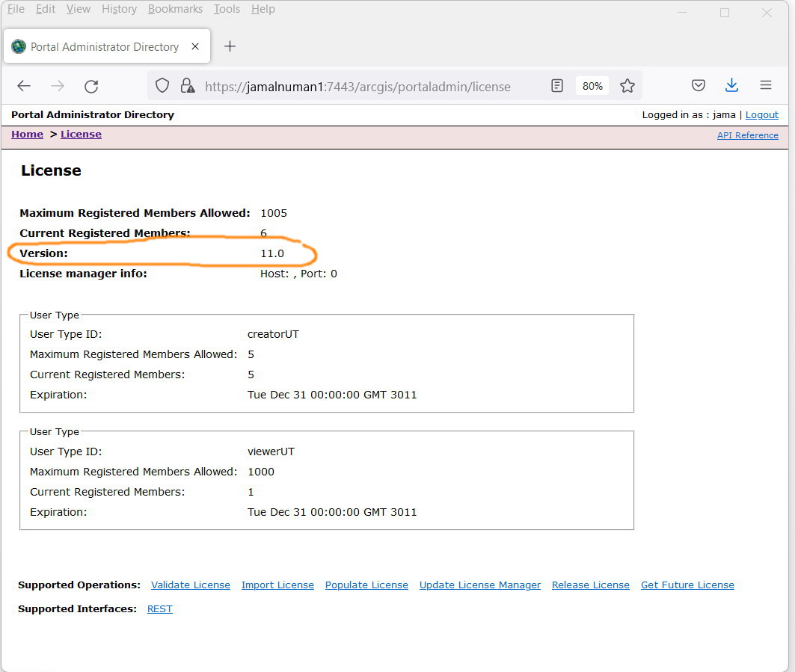Screen dimensions: 795x672
Task: Click the 80% zoom level control
Action: (592, 85)
